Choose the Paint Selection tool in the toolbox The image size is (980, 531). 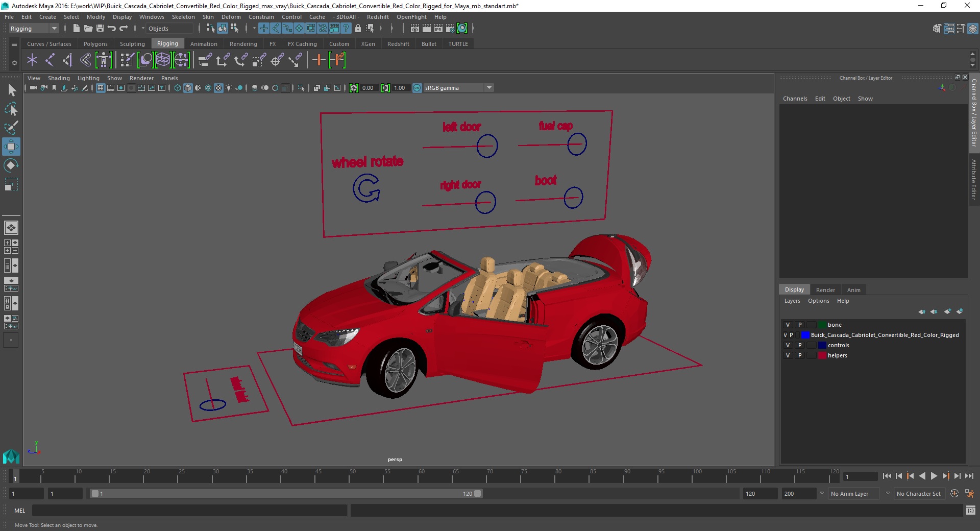(11, 128)
